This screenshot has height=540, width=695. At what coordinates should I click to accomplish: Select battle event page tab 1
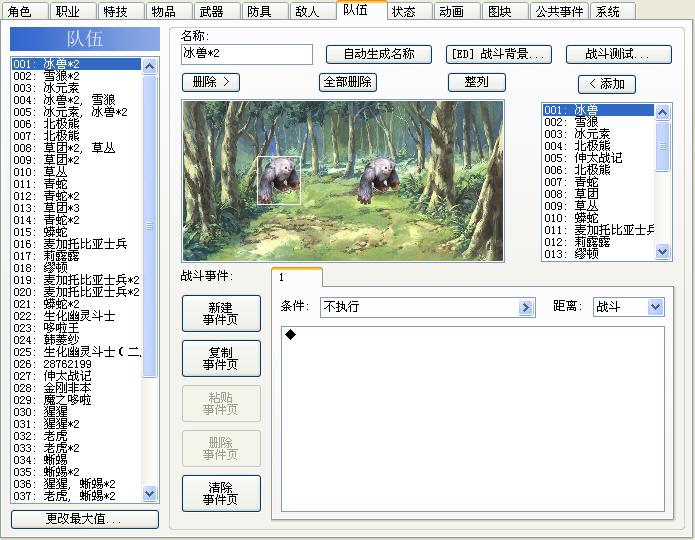click(x=297, y=278)
